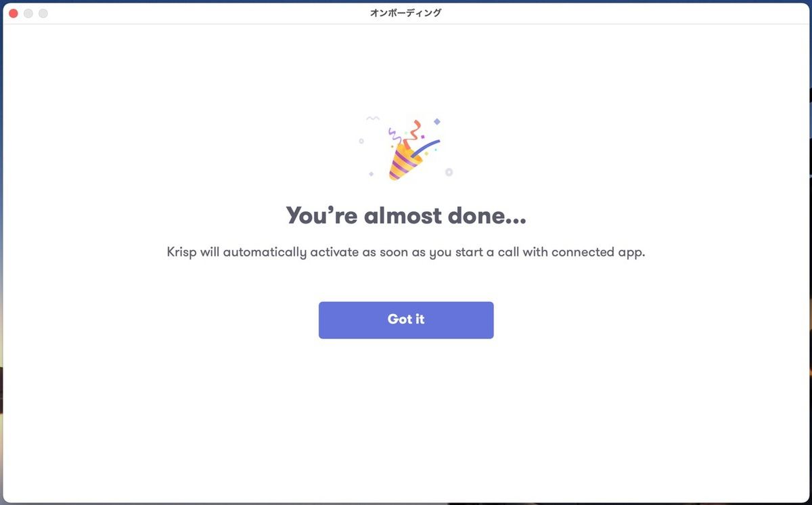The image size is (812, 505).
Task: Click the purple curly streamer on popper
Action: [x=393, y=136]
